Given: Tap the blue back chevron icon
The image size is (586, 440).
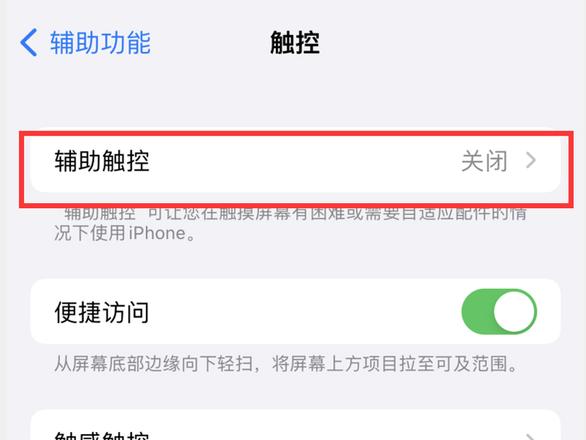Looking at the screenshot, I should [x=29, y=42].
